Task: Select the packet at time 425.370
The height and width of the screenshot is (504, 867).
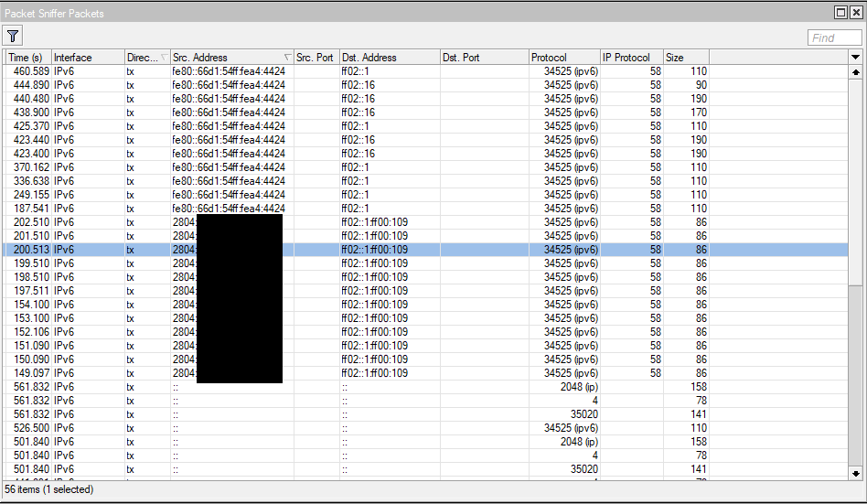Action: (424, 126)
